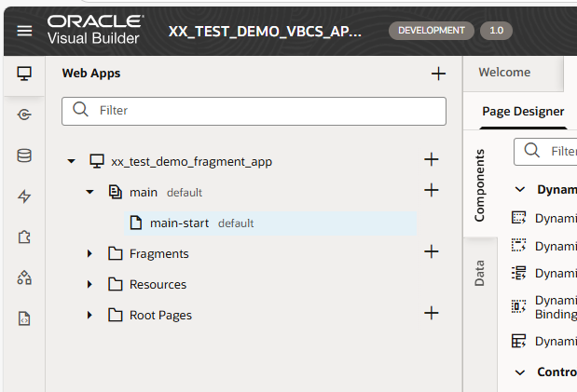
Task: Open Business Objects database icon in sidebar
Action: coord(24,155)
